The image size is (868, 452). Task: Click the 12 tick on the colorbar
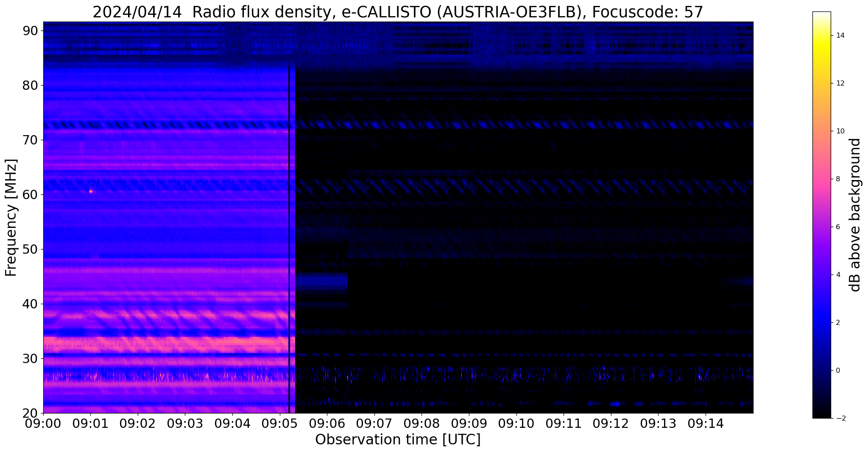(840, 83)
